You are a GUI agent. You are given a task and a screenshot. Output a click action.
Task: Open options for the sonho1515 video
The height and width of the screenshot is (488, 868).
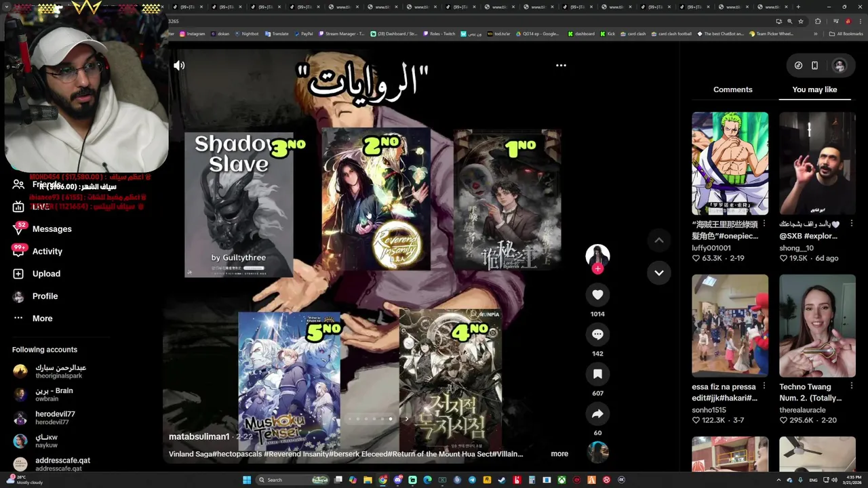coord(764,386)
